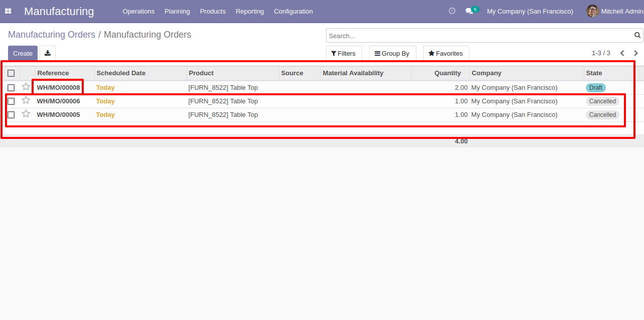This screenshot has height=320, width=644.
Task: Click the Create button
Action: [23, 53]
